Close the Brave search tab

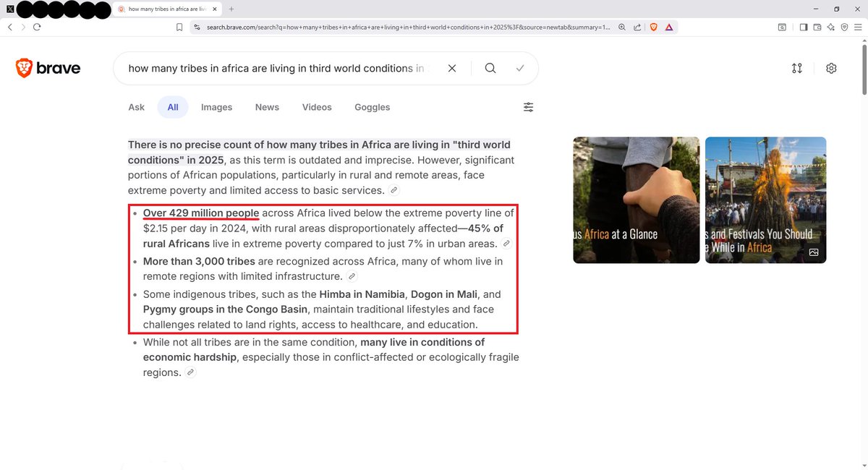215,9
